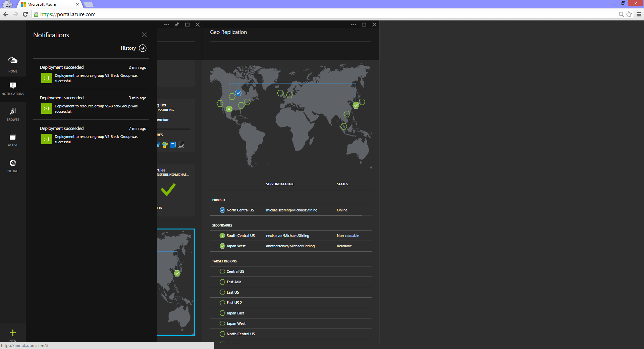Click the globe icon in database blade

click(x=165, y=145)
